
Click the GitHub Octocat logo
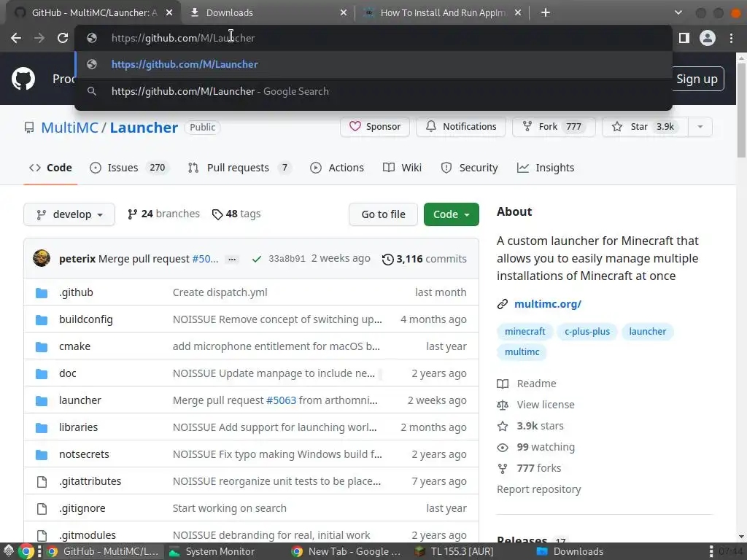[x=23, y=79]
